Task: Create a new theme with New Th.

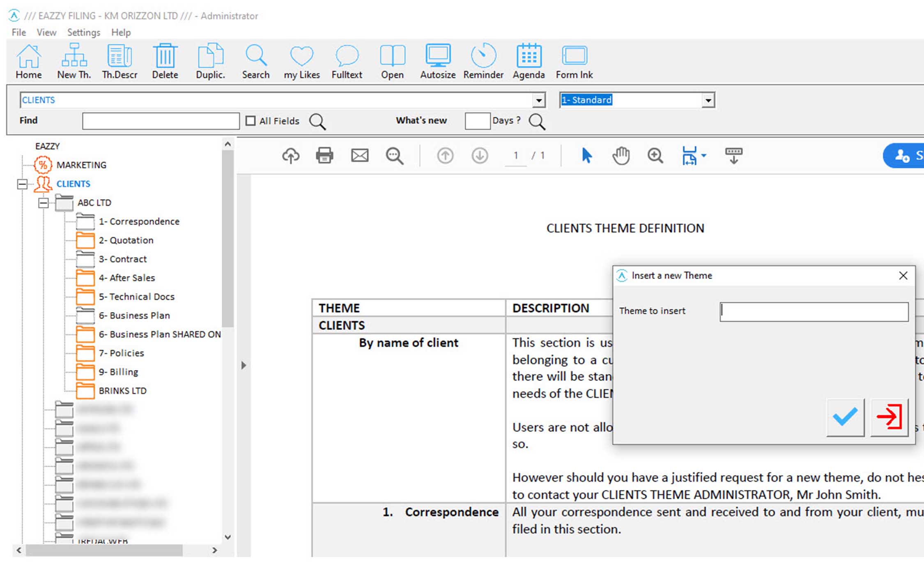Action: [x=74, y=61]
